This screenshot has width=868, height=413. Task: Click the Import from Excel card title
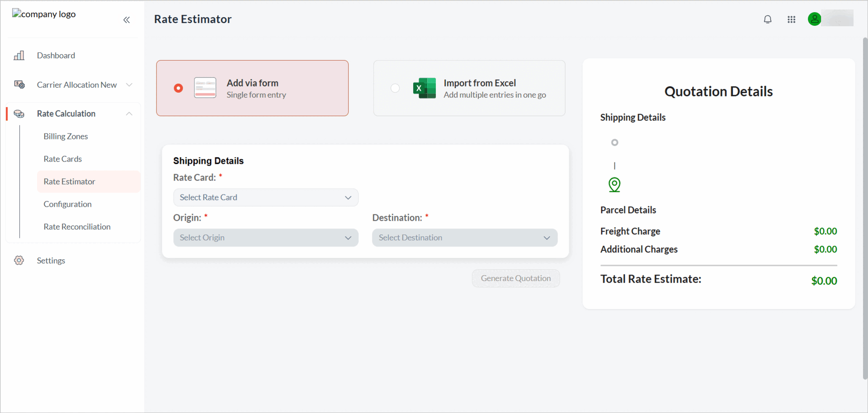(480, 83)
